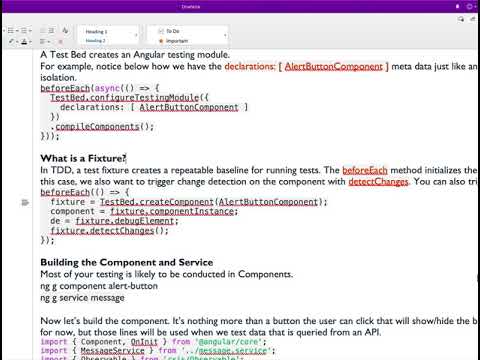
Task: Click 'de = fixture.debugElement;' code line
Action: [x=115, y=221]
